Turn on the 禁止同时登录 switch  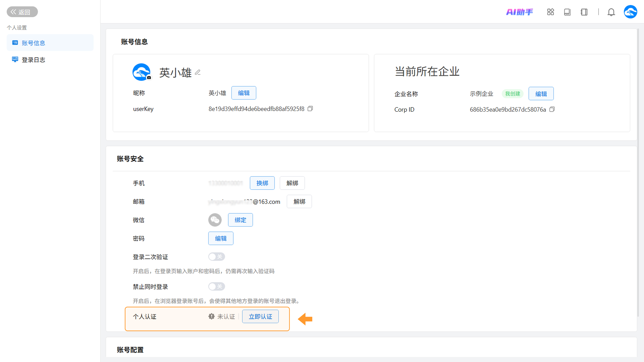point(217,286)
